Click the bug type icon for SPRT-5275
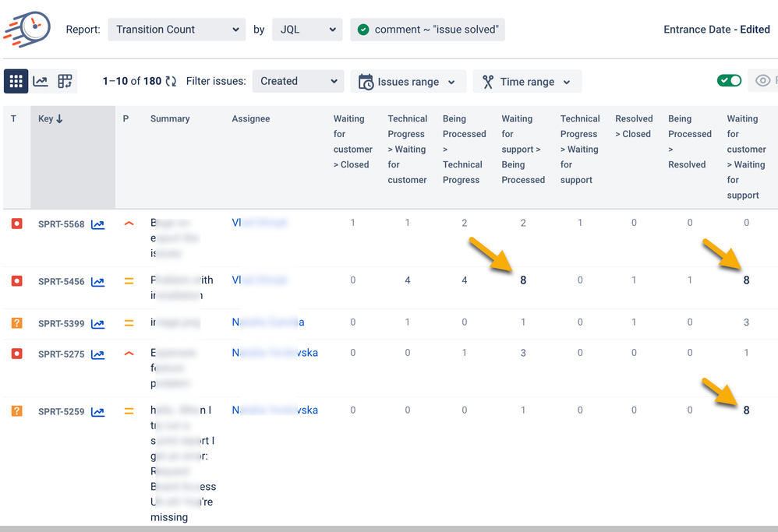Image resolution: width=778 pixels, height=532 pixels. click(16, 354)
